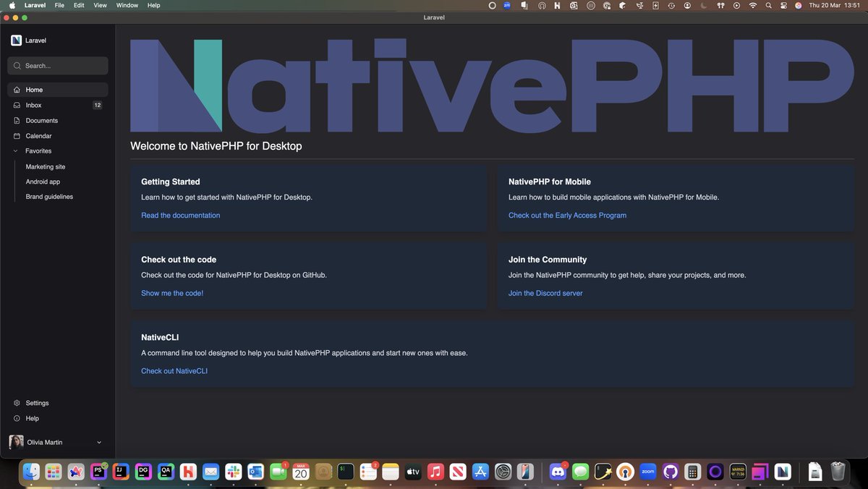The image size is (868, 489).
Task: Click the Laravel app logo in the sidebar
Action: (16, 41)
